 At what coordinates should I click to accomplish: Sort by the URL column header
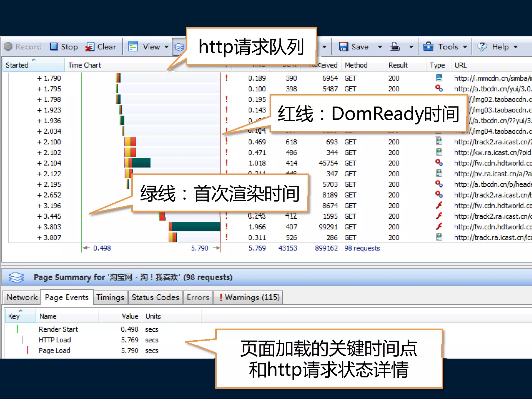point(491,65)
